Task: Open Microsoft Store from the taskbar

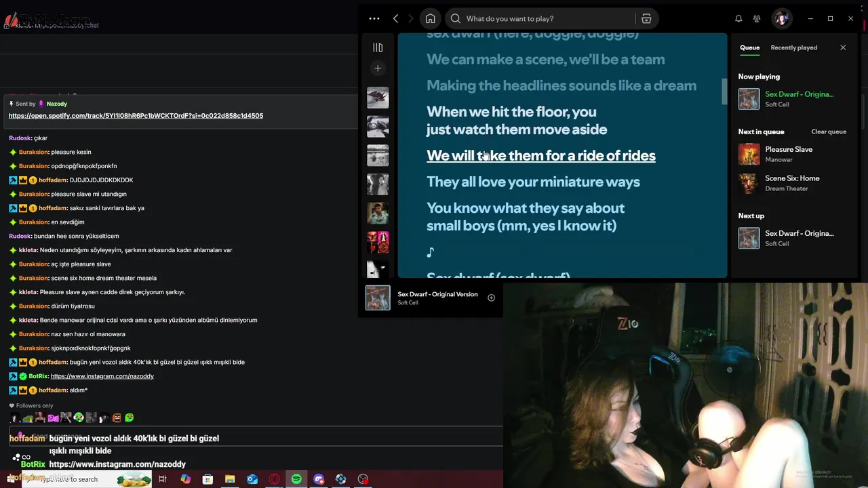Action: tap(208, 479)
